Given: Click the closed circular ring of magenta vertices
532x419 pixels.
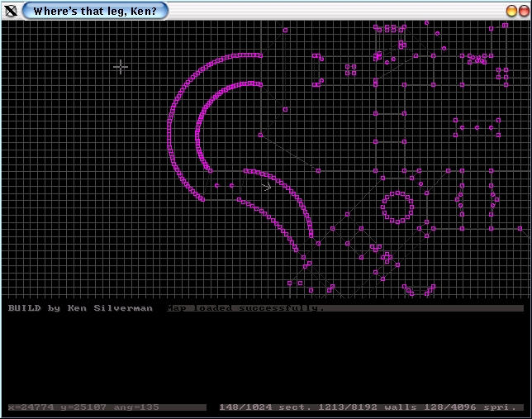Looking at the screenshot, I should pyautogui.click(x=397, y=207).
